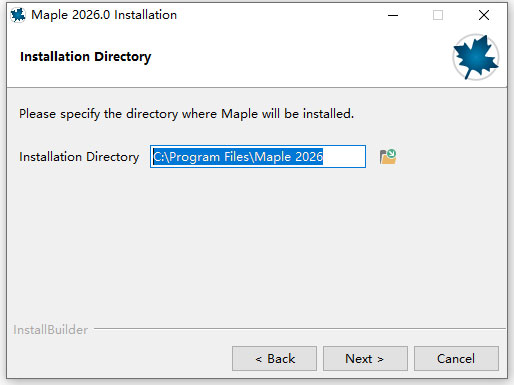514x385 pixels.
Task: Click the greyed-out maximize window button
Action: coord(438,15)
